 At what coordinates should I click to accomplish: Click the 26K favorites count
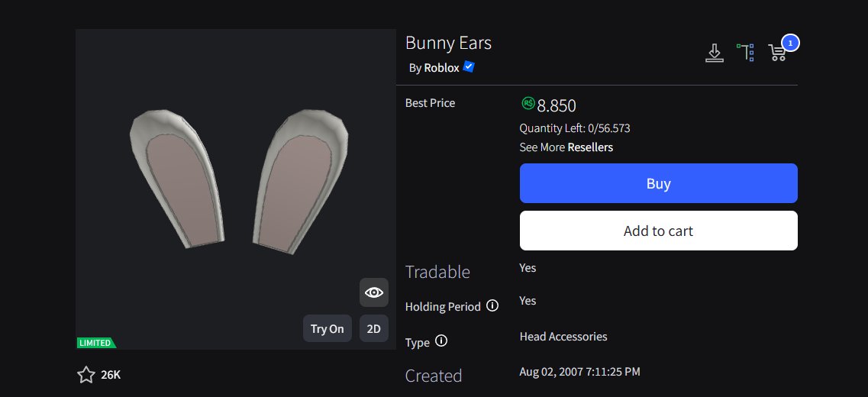(111, 375)
